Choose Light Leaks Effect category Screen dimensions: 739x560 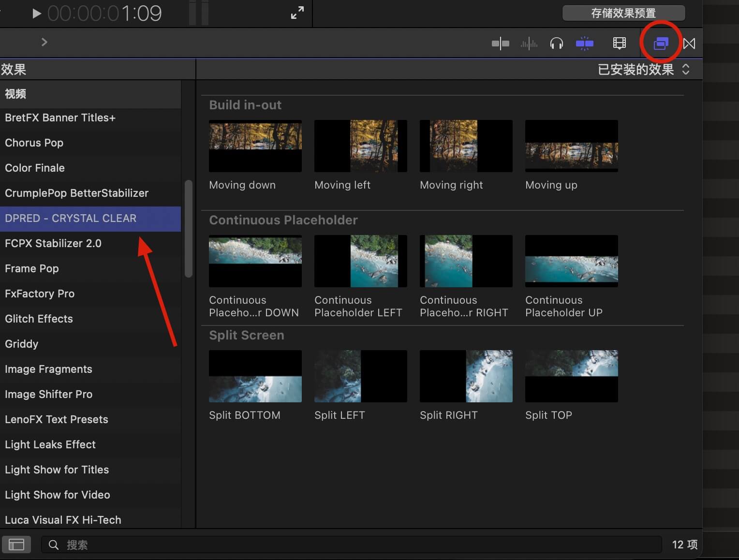(x=50, y=444)
